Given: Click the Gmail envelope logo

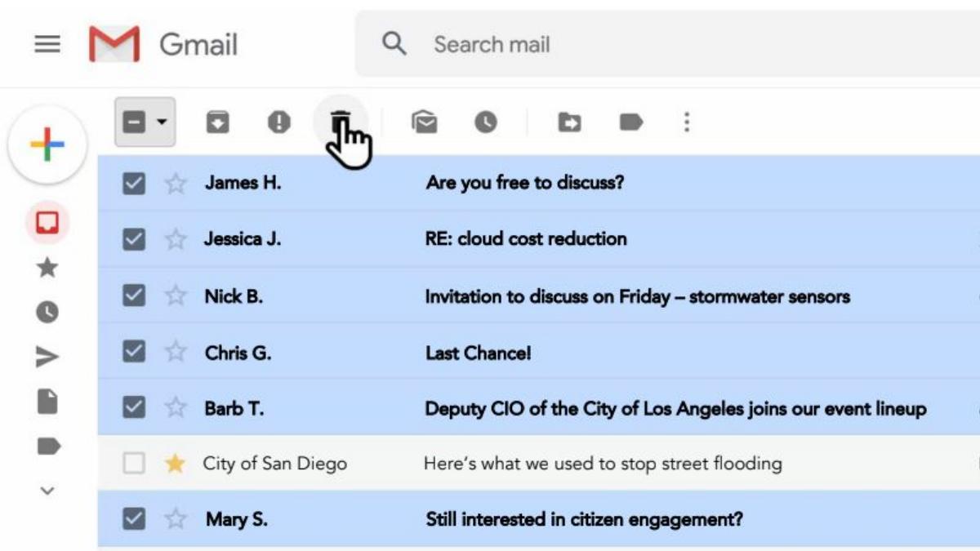Looking at the screenshot, I should tap(114, 44).
